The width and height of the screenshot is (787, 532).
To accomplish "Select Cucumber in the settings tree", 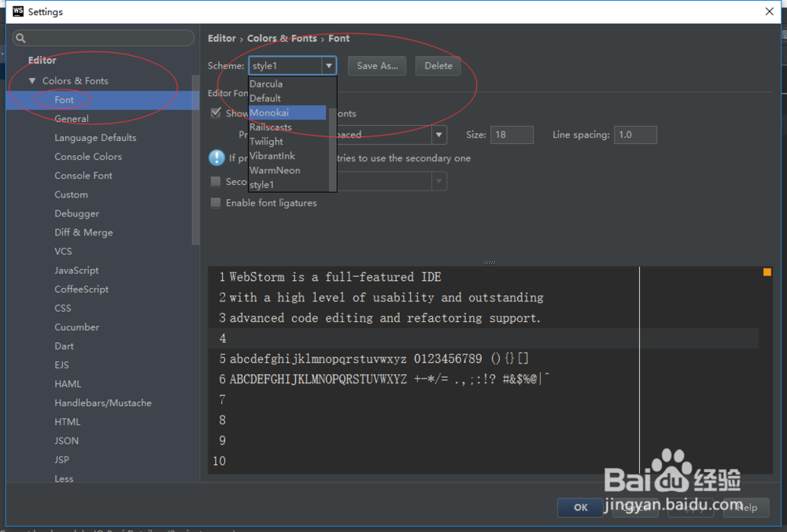I will (x=77, y=327).
